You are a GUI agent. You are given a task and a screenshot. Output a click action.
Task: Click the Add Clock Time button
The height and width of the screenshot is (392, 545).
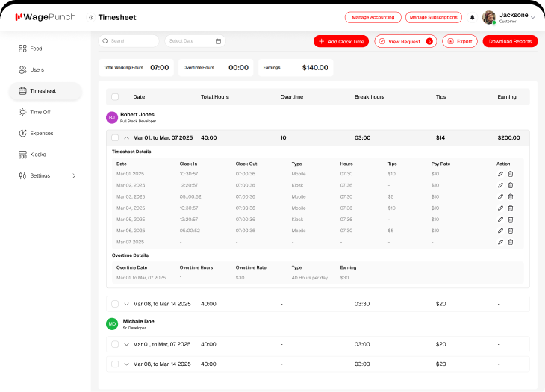341,41
